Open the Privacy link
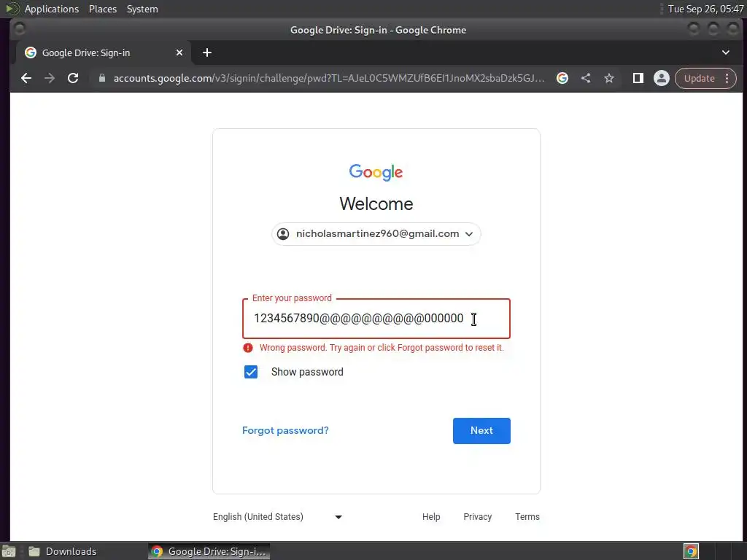Image resolution: width=747 pixels, height=560 pixels. (x=477, y=517)
